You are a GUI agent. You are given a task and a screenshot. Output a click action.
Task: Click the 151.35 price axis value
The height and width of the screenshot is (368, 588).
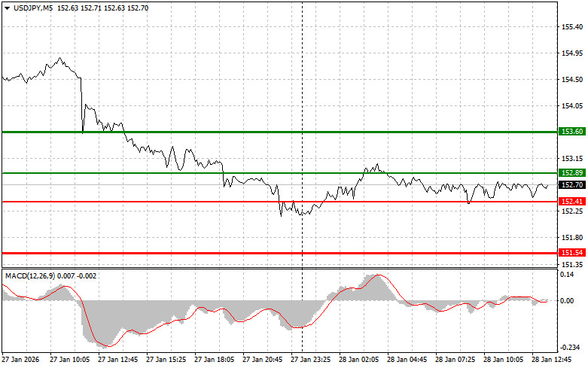[572, 264]
